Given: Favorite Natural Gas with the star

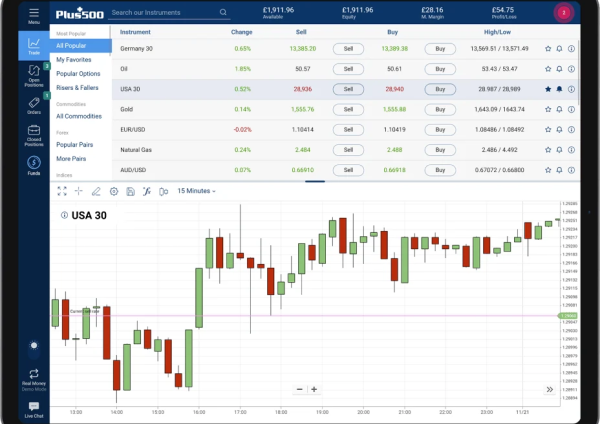Looking at the screenshot, I should coord(548,150).
